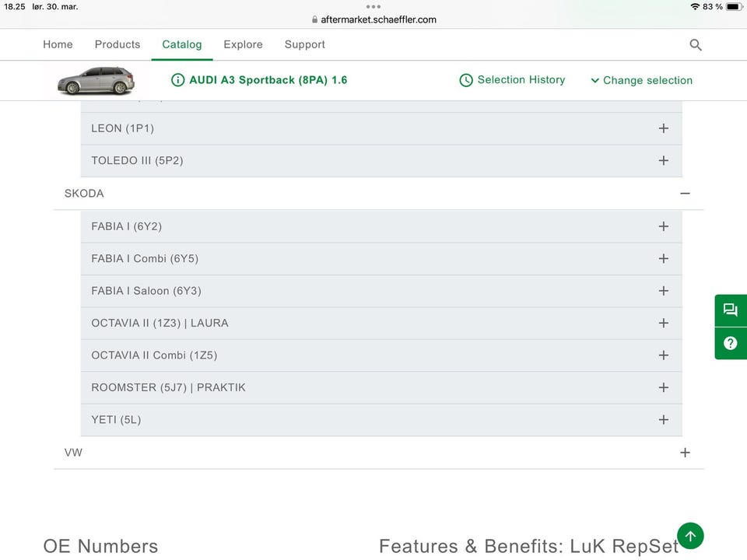The image size is (747, 560).
Task: Click OCTAVIA II (1Z3) | LAURA text
Action: (160, 323)
